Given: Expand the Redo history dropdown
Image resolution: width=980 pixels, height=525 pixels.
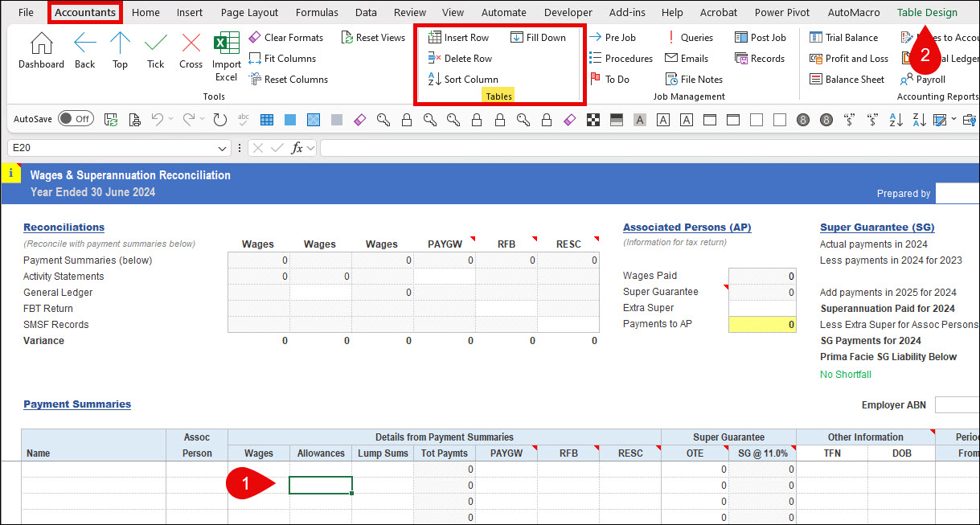Looking at the screenshot, I should [x=203, y=120].
